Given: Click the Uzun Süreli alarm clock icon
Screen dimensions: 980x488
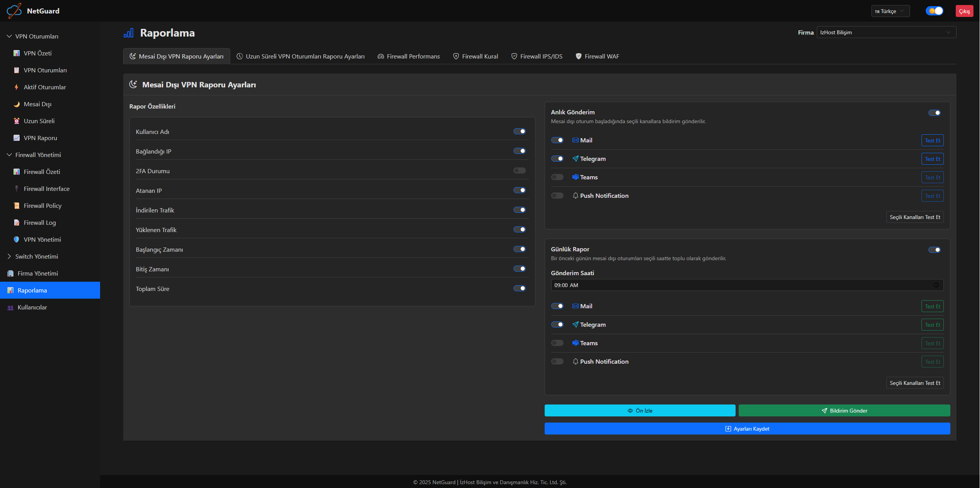Looking at the screenshot, I should click(x=17, y=121).
